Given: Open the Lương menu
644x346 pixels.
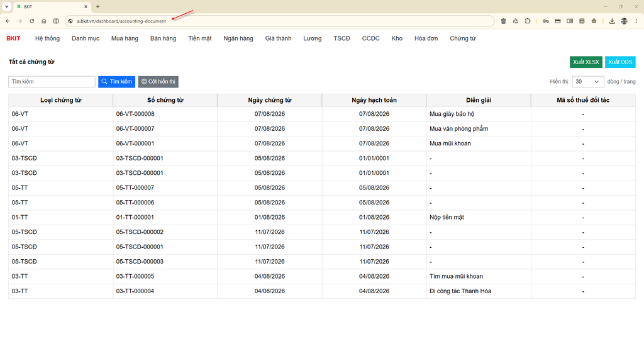Looking at the screenshot, I should point(313,38).
